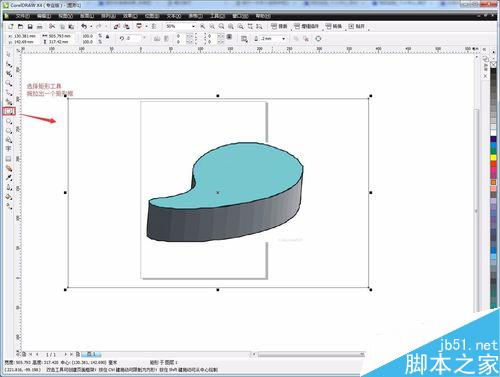Click the Copy icon
Viewport: 500px width, 377px height.
(62, 26)
